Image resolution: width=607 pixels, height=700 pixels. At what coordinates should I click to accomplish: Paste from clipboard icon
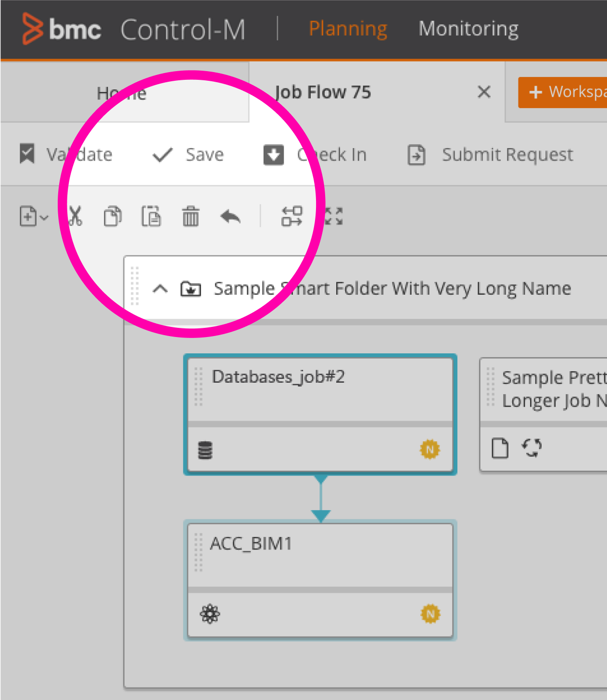point(151,216)
